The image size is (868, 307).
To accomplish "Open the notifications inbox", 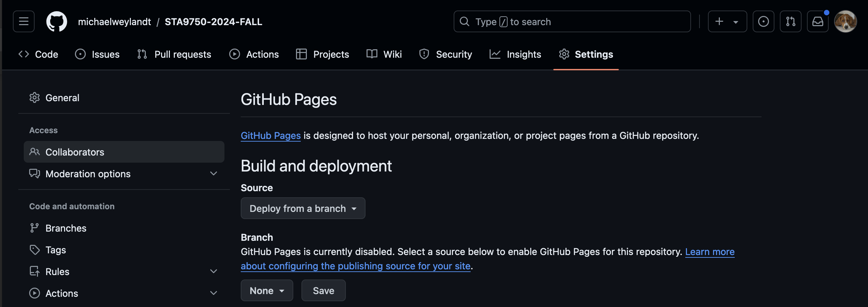I will tap(817, 21).
